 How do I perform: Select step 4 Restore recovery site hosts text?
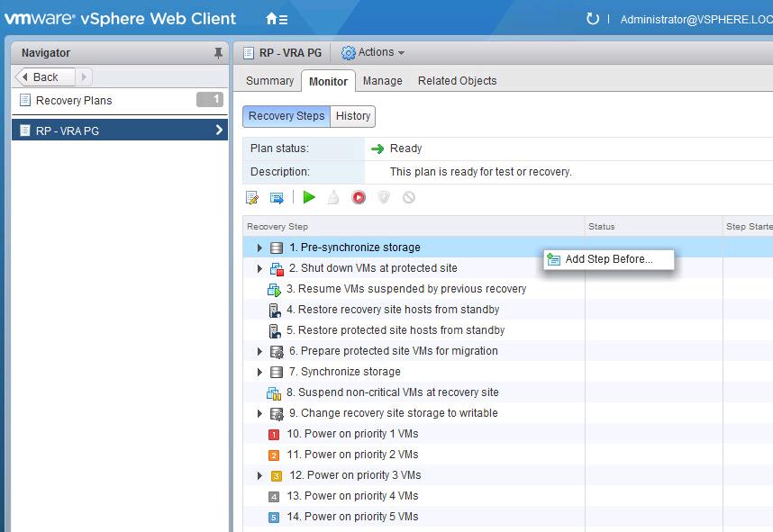click(x=393, y=310)
